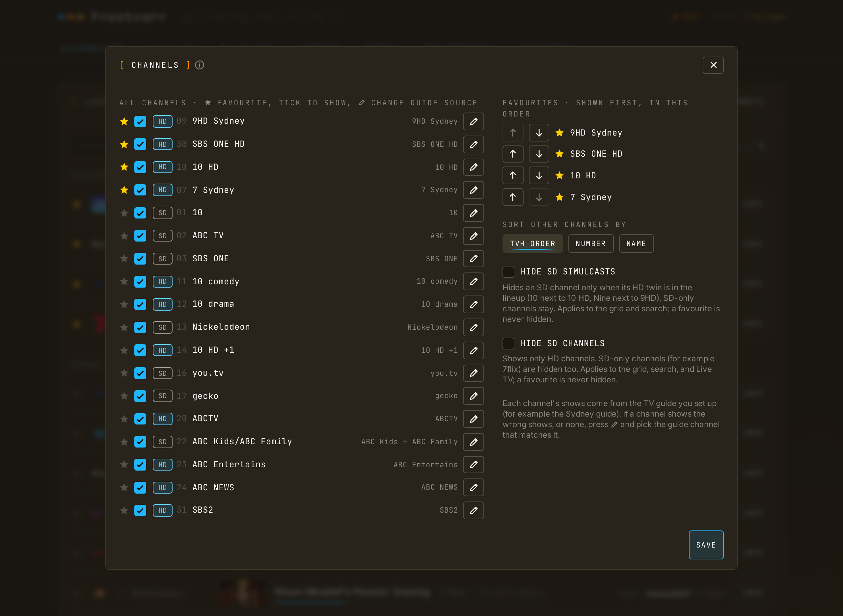The height and width of the screenshot is (616, 843).
Task: Favourite the you.tv channel star
Action: [124, 373]
